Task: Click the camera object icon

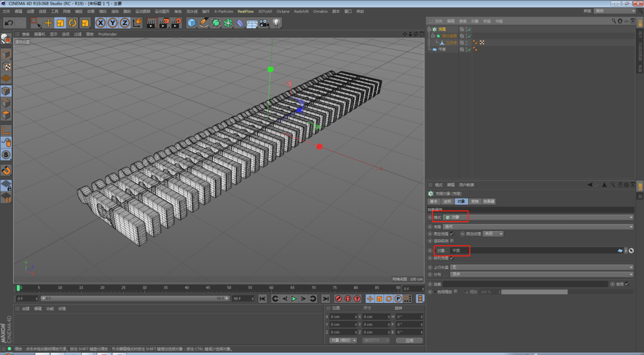Action: tap(264, 23)
